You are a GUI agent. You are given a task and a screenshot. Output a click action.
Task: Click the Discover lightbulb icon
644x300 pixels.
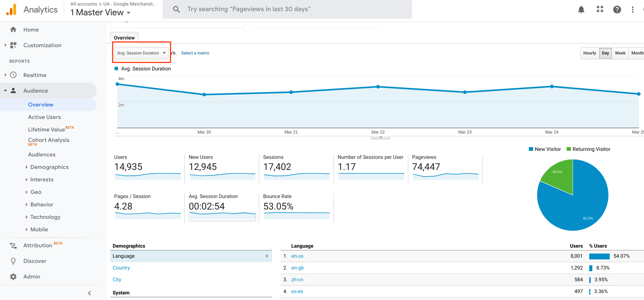13,261
